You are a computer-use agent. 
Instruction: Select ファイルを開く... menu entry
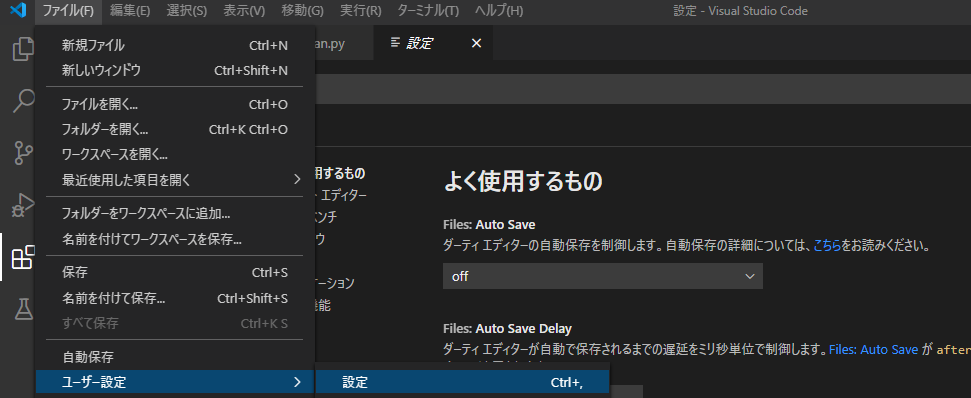(x=175, y=104)
